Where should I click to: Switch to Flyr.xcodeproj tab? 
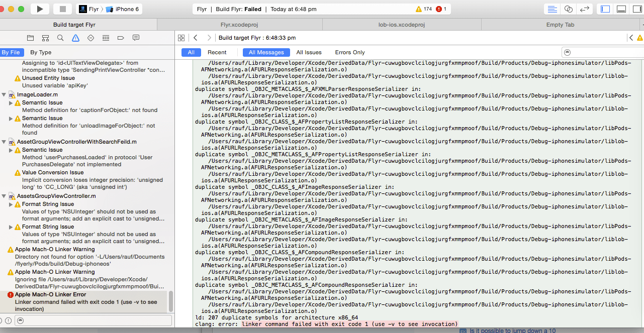[240, 25]
